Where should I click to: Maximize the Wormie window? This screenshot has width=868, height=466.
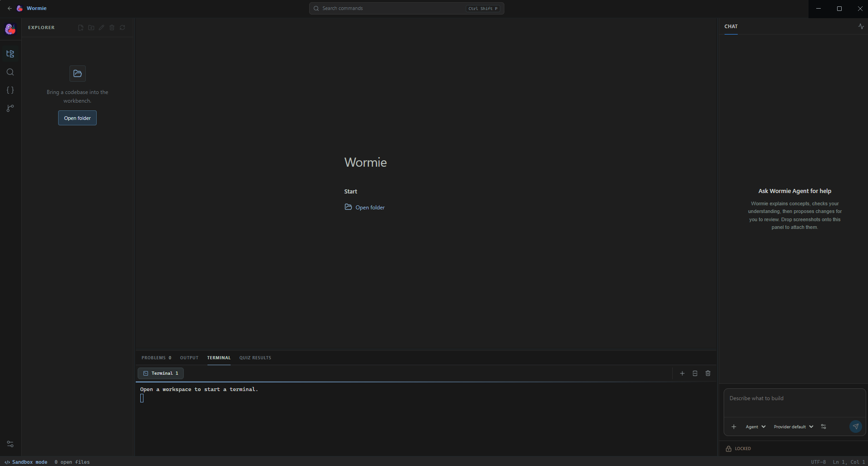pyautogui.click(x=839, y=9)
